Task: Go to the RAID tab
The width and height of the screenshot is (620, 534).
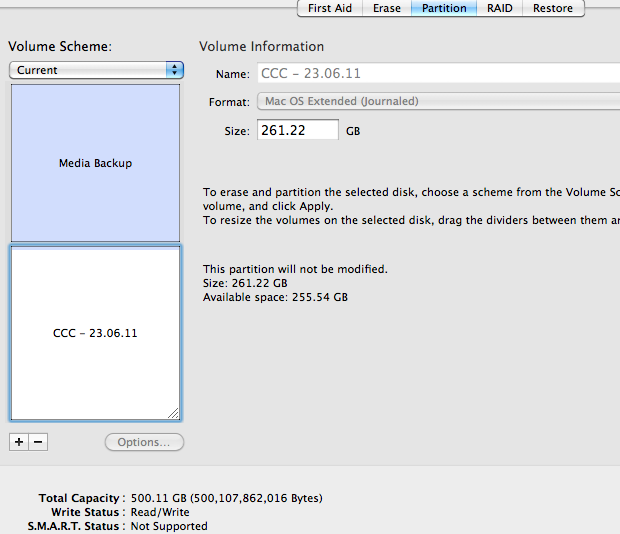Action: pyautogui.click(x=499, y=8)
